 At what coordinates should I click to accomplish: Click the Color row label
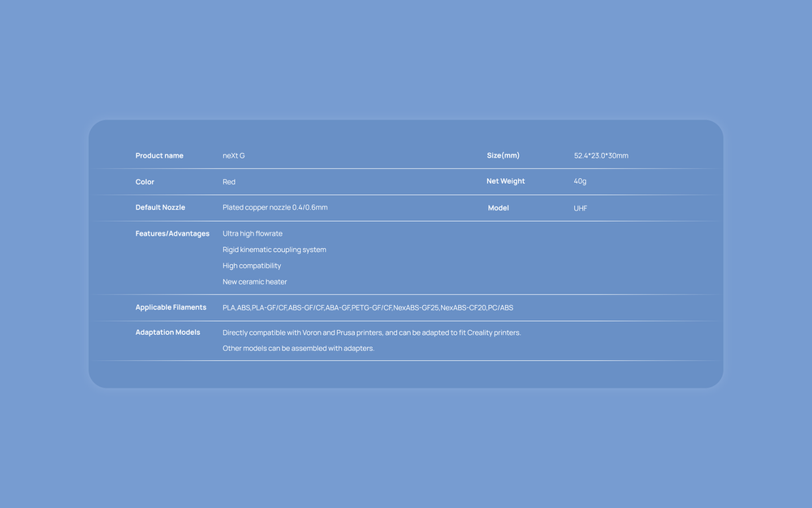point(145,182)
